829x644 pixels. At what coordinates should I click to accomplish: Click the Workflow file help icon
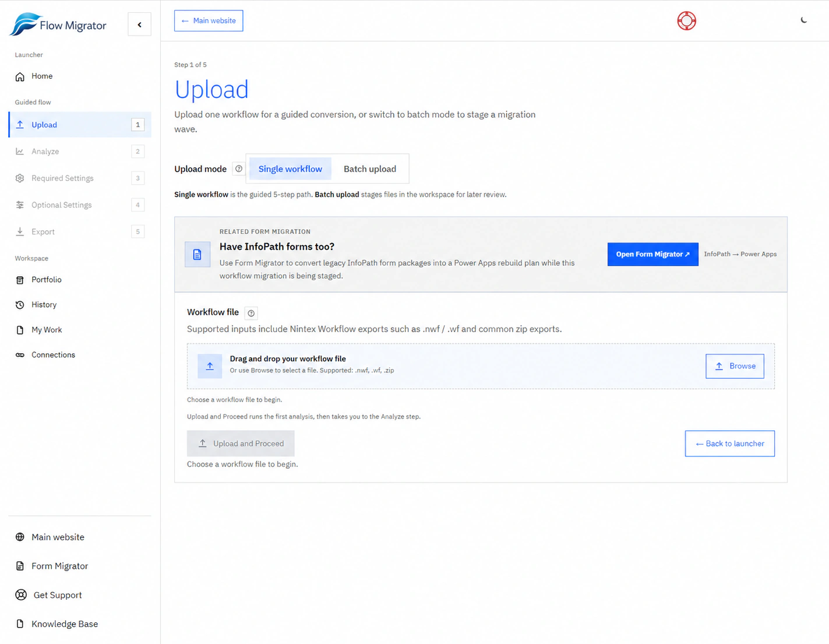coord(251,314)
